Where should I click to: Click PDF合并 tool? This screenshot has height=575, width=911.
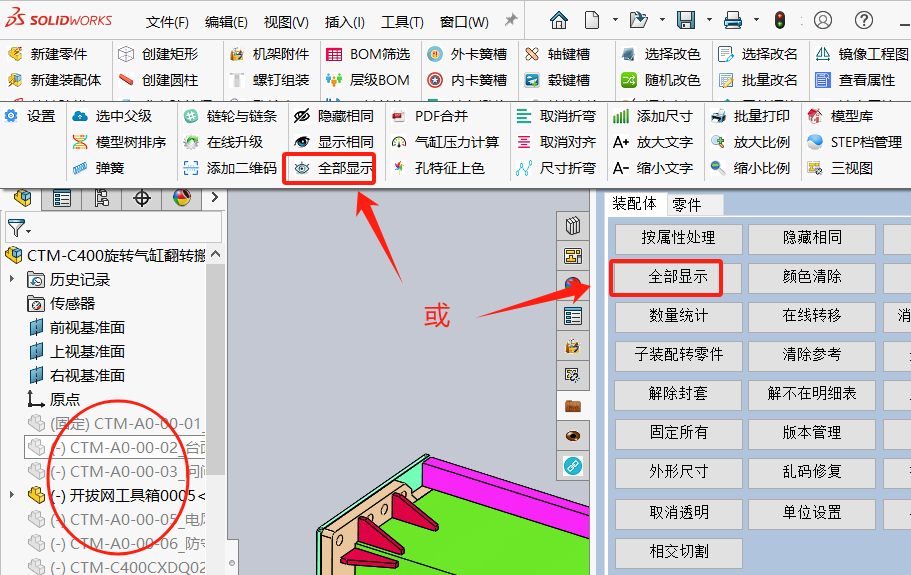(x=430, y=116)
